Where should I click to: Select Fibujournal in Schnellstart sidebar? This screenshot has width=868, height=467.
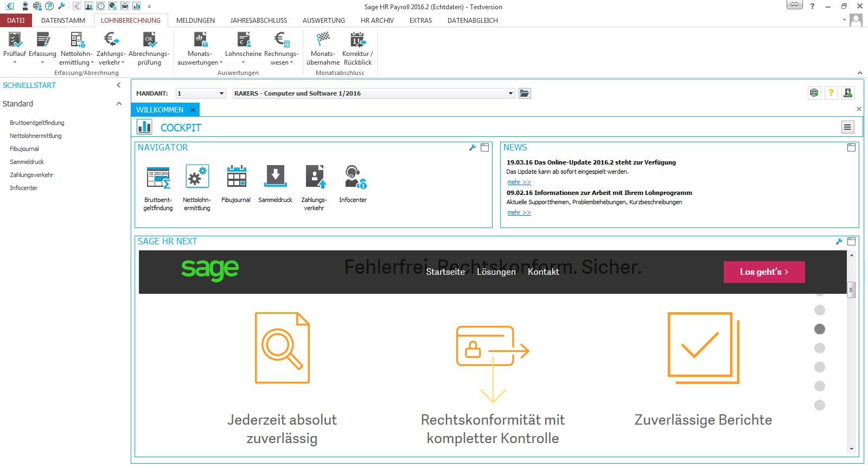[x=24, y=149]
